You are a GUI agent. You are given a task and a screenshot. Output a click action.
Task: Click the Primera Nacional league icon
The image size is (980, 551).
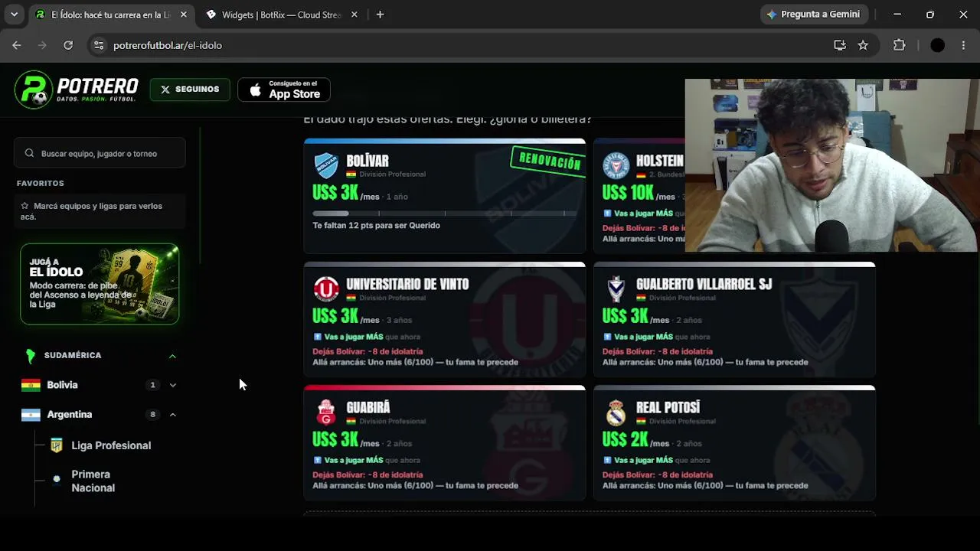[x=56, y=480]
